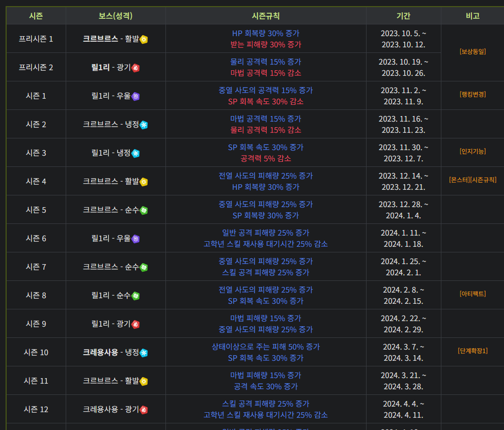Select the 시즌 3 season cell
This screenshot has height=430, width=504.
(x=36, y=153)
